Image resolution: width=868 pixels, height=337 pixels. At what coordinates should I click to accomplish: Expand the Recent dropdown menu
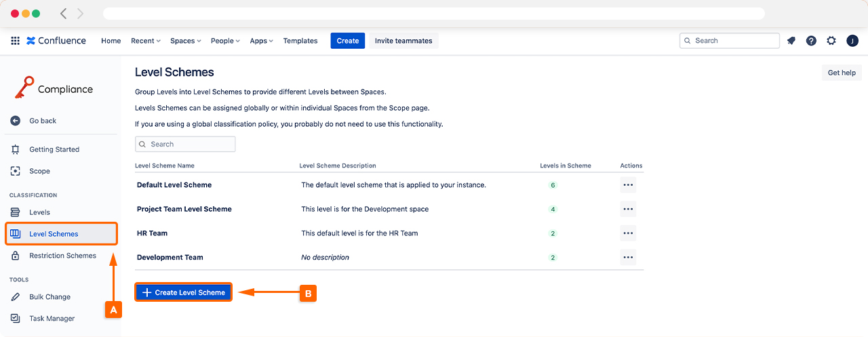point(145,41)
